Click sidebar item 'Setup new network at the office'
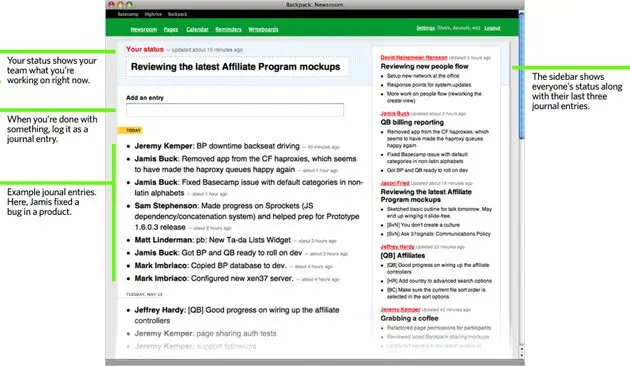The width and height of the screenshot is (630, 366). click(x=423, y=76)
